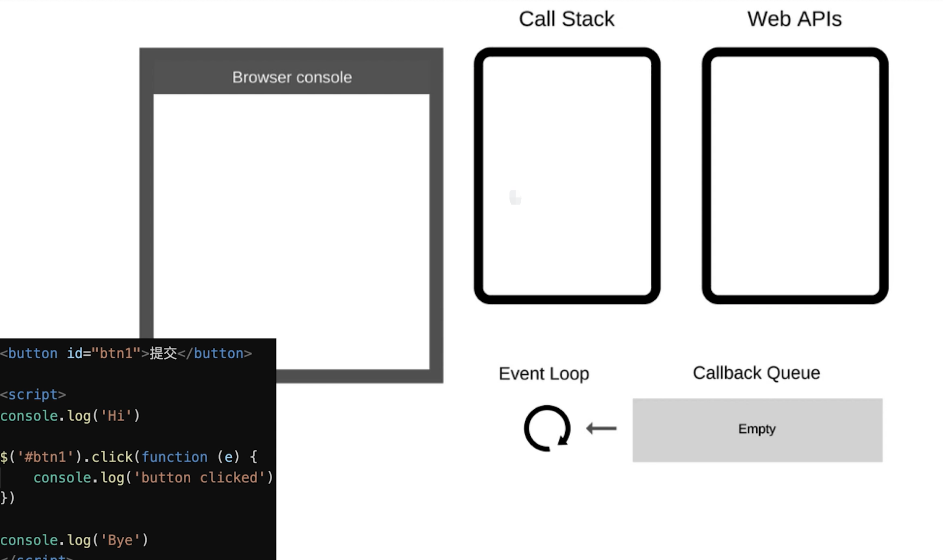Click the console.log('Hi') code line
The width and height of the screenshot is (943, 560).
[70, 416]
